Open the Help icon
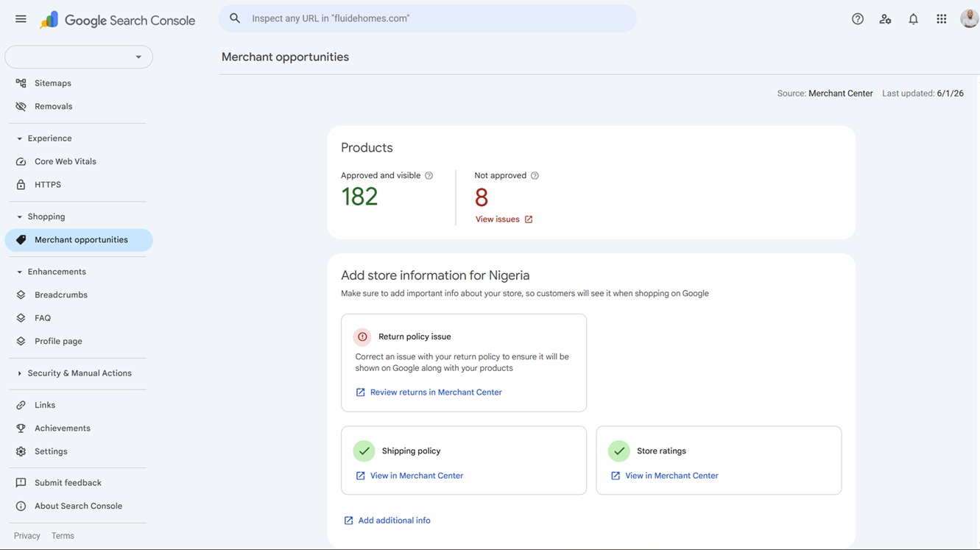The height and width of the screenshot is (550, 980). tap(858, 19)
